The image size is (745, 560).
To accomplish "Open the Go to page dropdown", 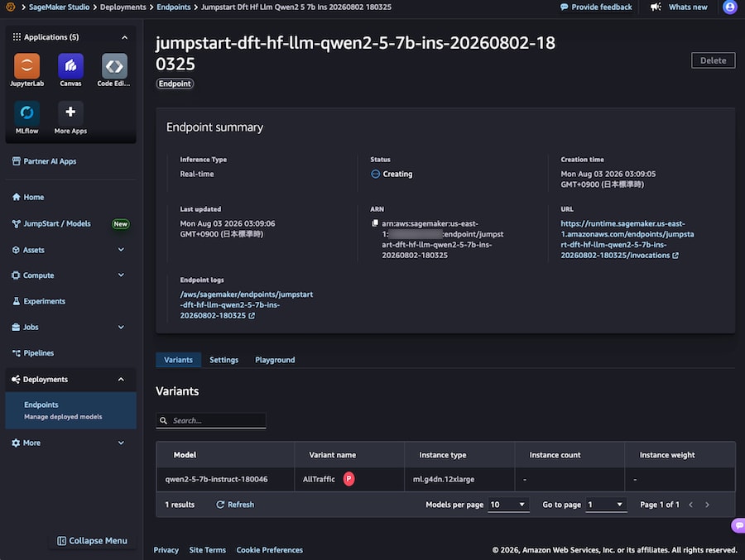I will (x=606, y=505).
